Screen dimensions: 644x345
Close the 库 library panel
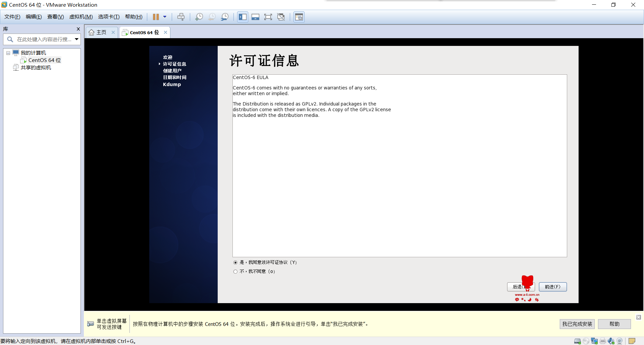click(78, 29)
